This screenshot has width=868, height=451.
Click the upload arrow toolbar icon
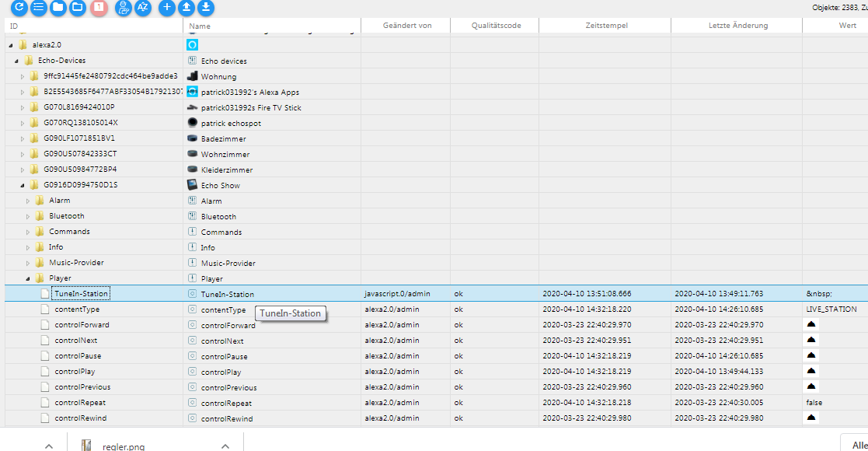(186, 7)
